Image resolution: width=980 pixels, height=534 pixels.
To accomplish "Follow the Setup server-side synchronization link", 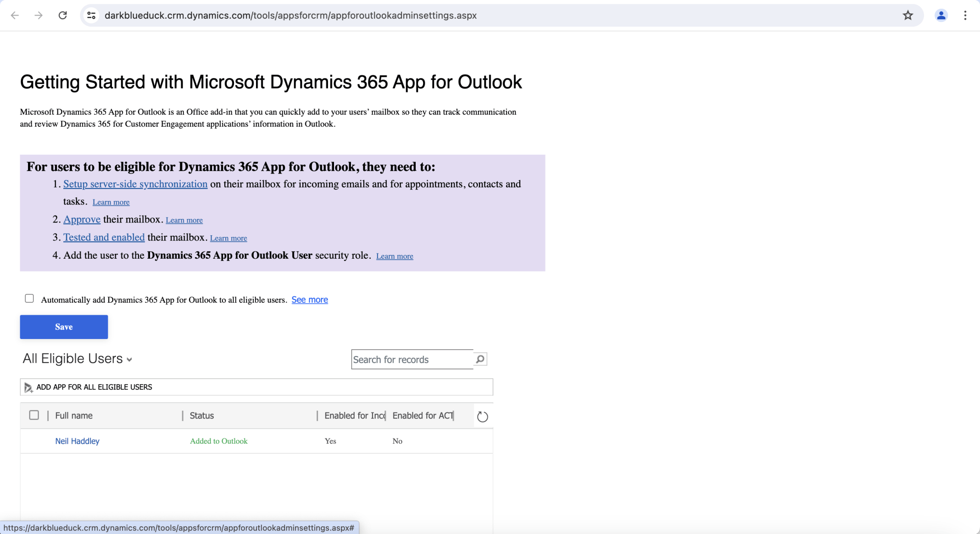I will click(135, 184).
